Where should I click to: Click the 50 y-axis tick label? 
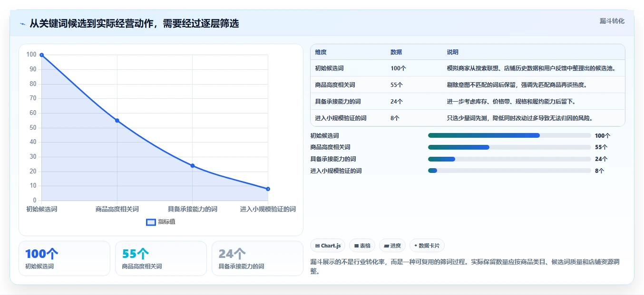33,127
